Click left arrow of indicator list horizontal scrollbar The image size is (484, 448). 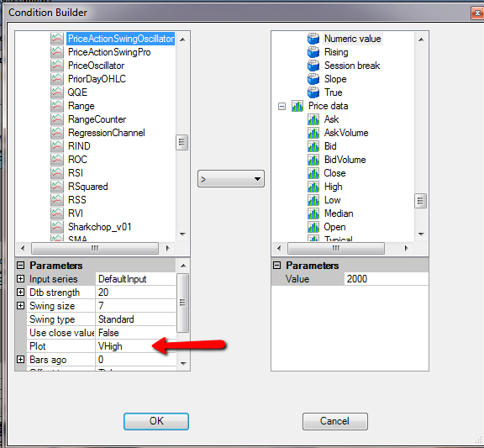[x=23, y=248]
